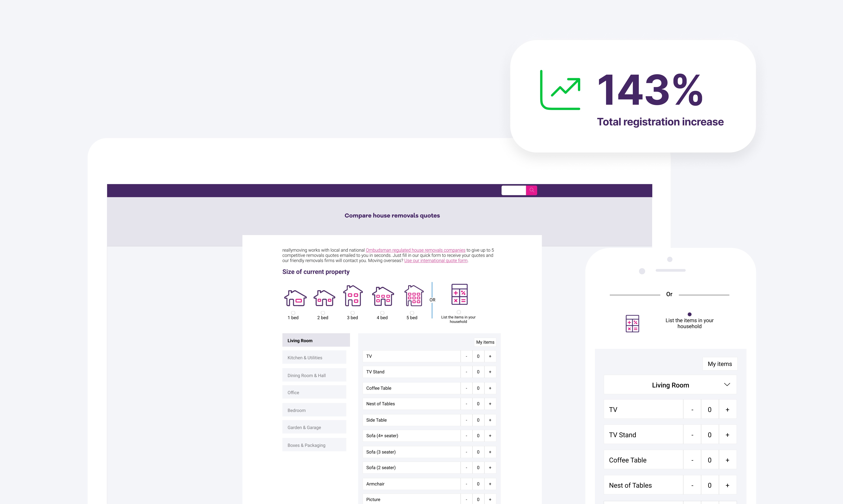
Task: Open the Ombudsman regulated house removals companies link
Action: coord(415,250)
